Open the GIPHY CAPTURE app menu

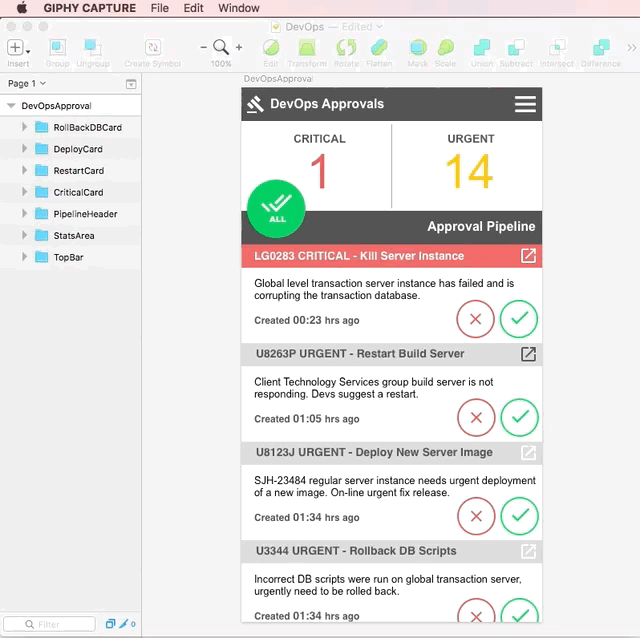click(x=90, y=8)
